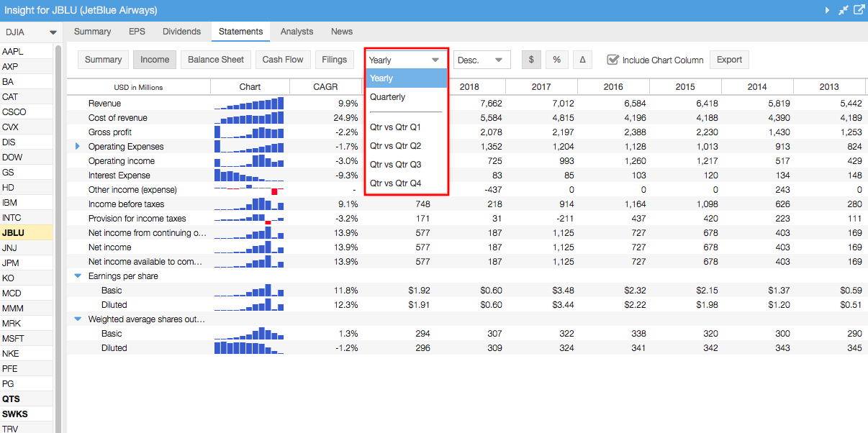Select IBM in the ticker list
Screen dimensions: 868x433
pyautogui.click(x=27, y=203)
